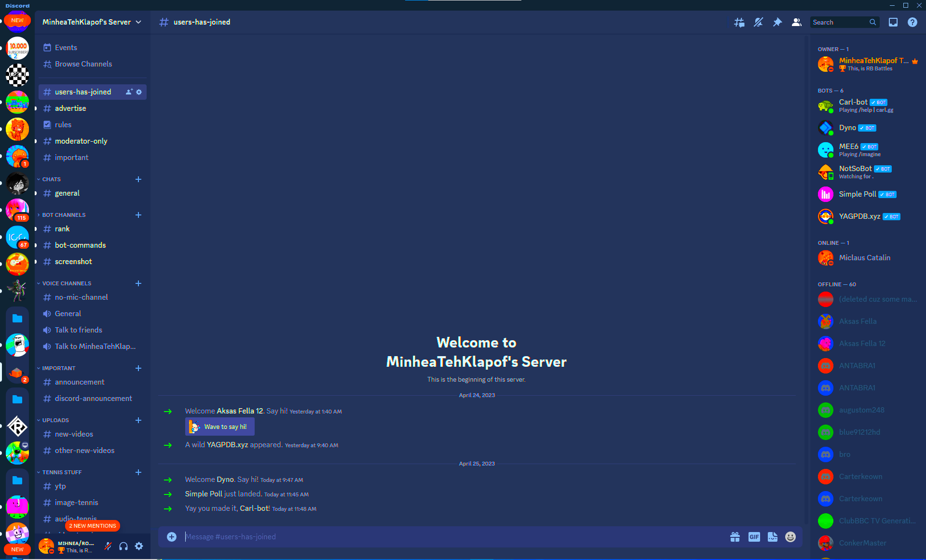Open notification settings bell icon
Screen dimensions: 926x560
pos(758,22)
